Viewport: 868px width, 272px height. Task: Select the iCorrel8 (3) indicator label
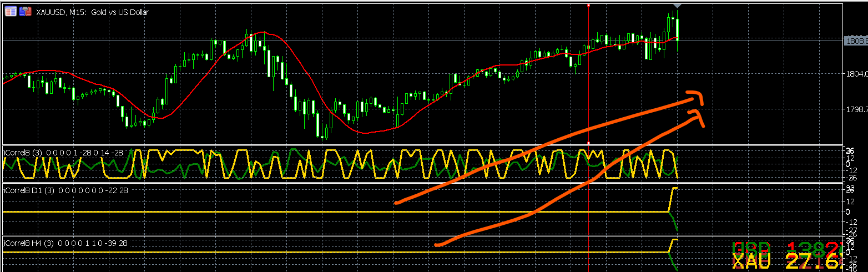[64, 152]
